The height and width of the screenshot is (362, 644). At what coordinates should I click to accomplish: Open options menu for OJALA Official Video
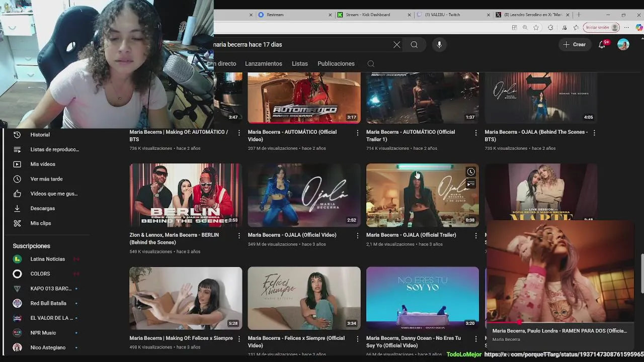(358, 235)
